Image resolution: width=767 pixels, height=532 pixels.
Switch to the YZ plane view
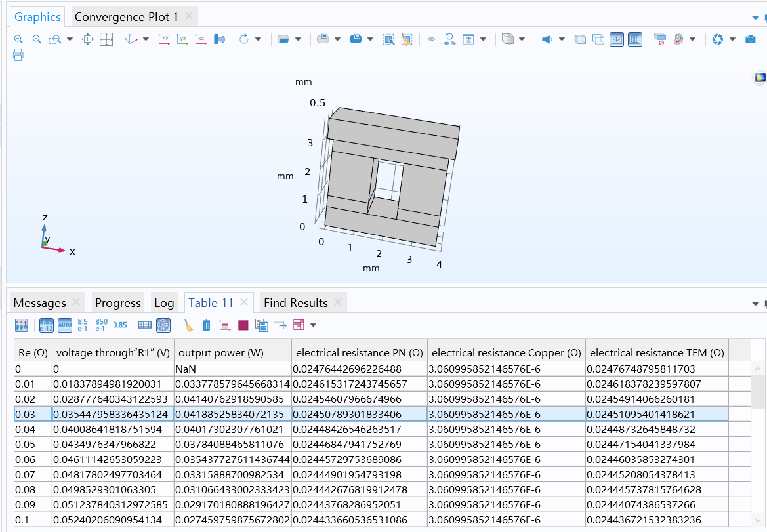point(182,39)
